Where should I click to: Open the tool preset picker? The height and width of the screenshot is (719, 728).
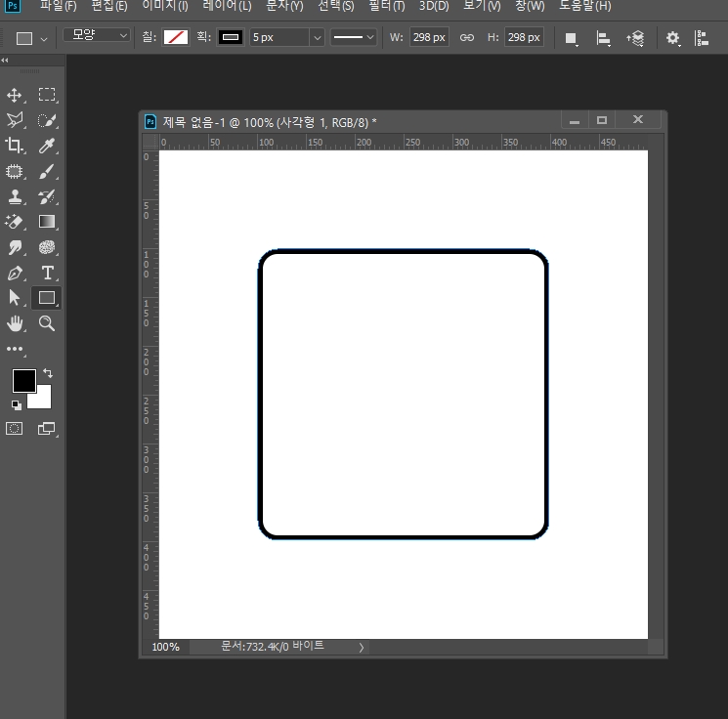click(x=31, y=38)
